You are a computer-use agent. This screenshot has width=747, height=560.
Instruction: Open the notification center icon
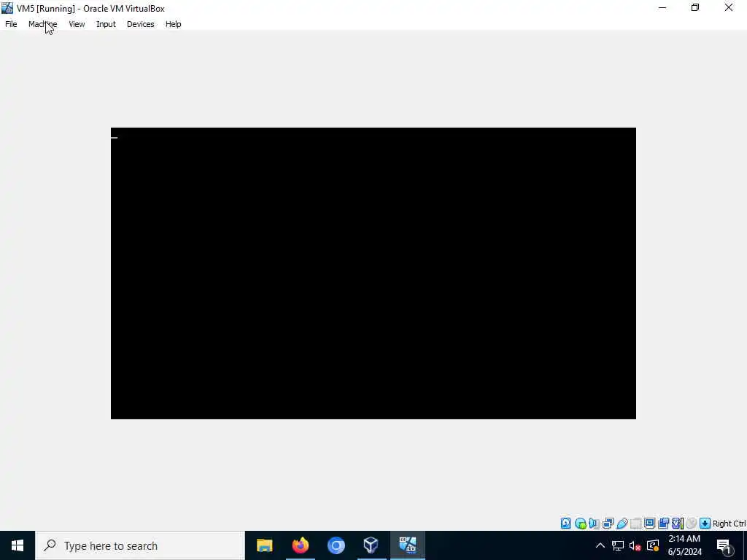(x=724, y=545)
